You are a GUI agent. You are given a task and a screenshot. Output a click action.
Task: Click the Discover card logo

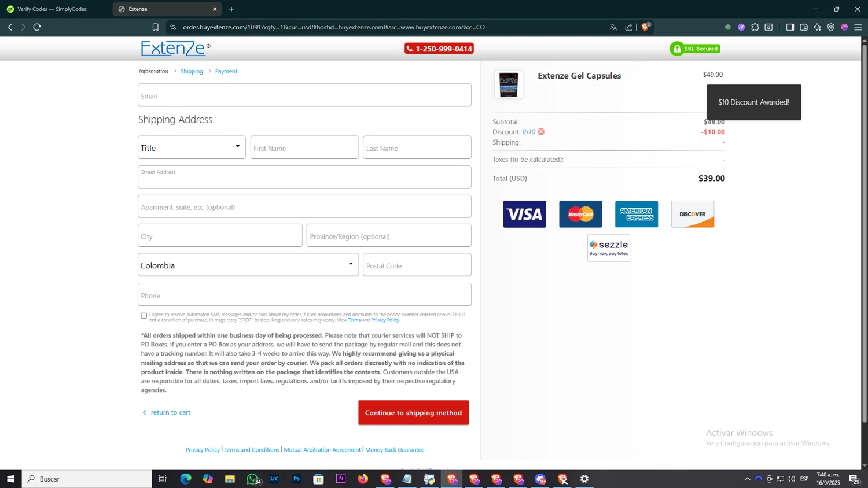click(x=693, y=214)
